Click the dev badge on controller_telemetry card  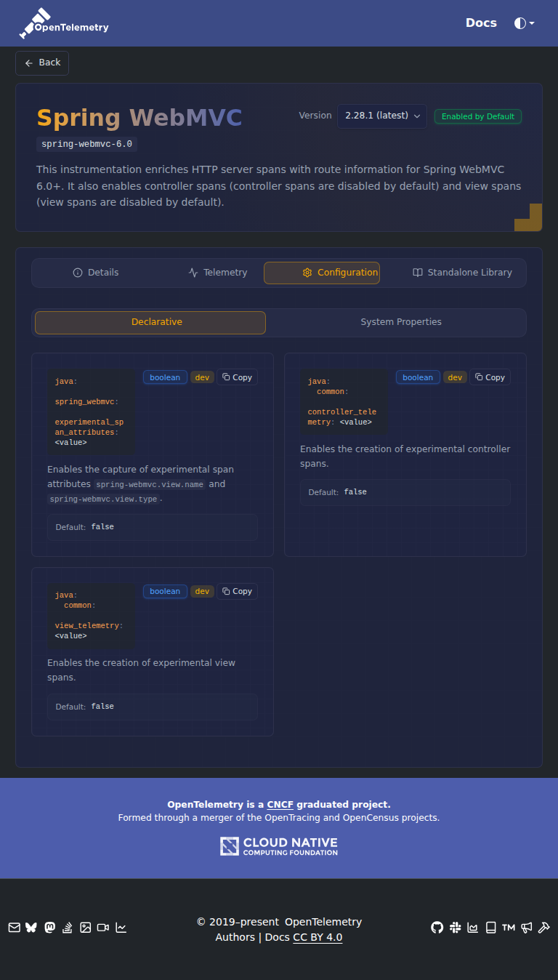click(x=455, y=377)
